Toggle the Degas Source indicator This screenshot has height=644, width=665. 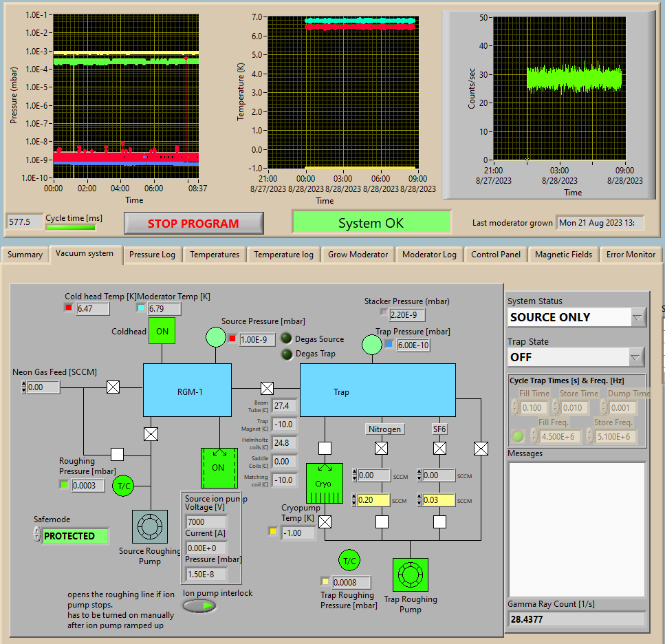(x=287, y=339)
